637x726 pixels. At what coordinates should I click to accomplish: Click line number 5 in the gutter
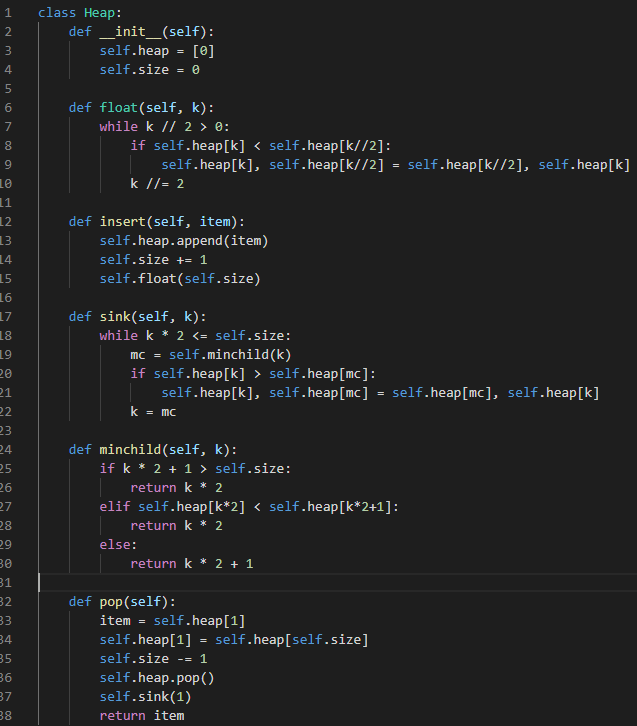8,89
